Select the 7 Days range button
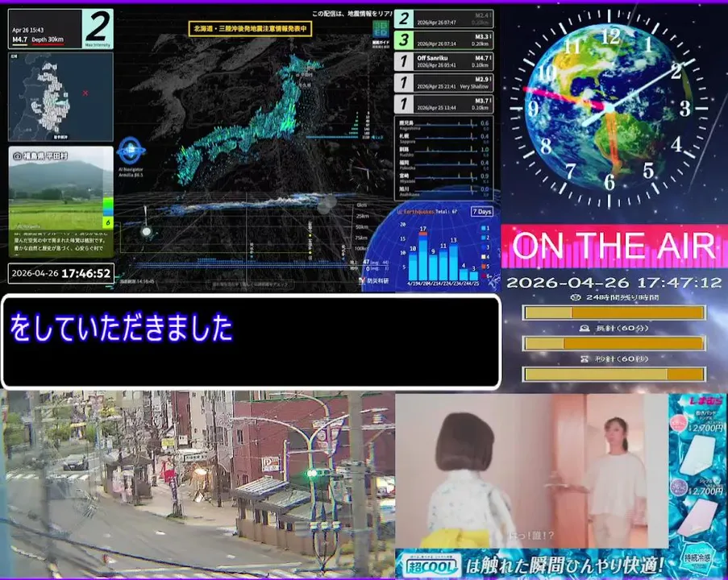The image size is (728, 580). pos(481,212)
